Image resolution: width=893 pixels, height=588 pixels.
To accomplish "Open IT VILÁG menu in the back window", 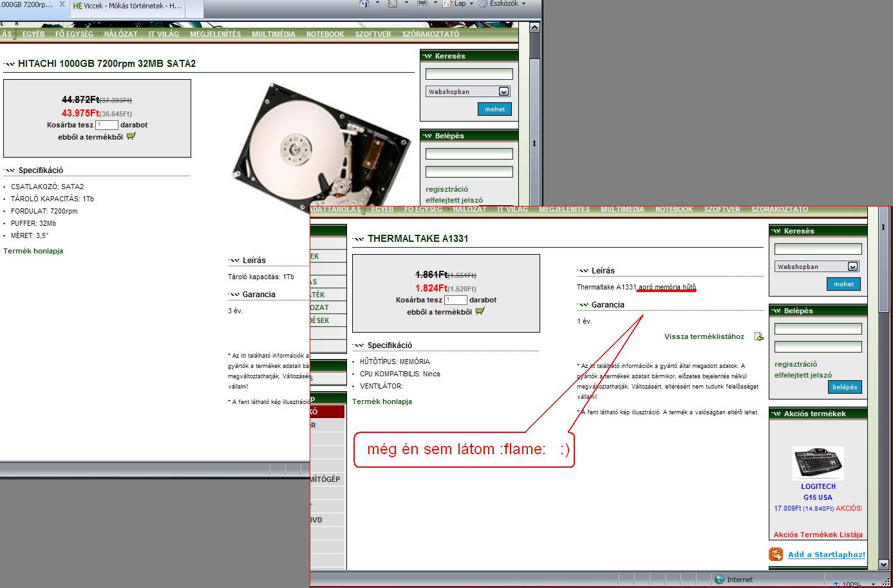I will (164, 34).
